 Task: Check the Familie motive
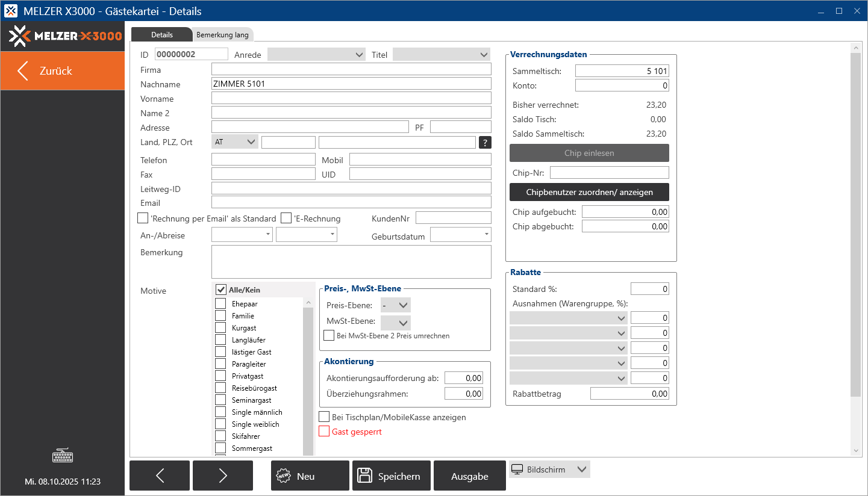pyautogui.click(x=220, y=315)
